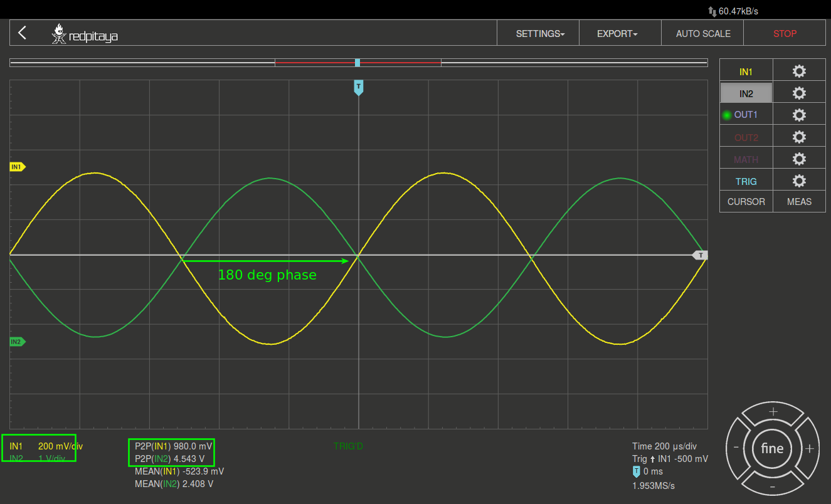Open the Red Pitaya logo home
This screenshot has height=504, width=831.
point(85,34)
